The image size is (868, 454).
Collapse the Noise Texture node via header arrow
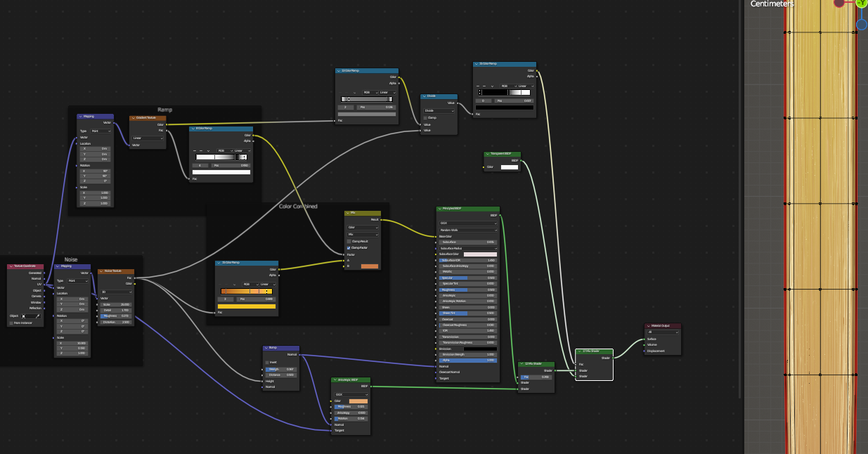point(101,271)
